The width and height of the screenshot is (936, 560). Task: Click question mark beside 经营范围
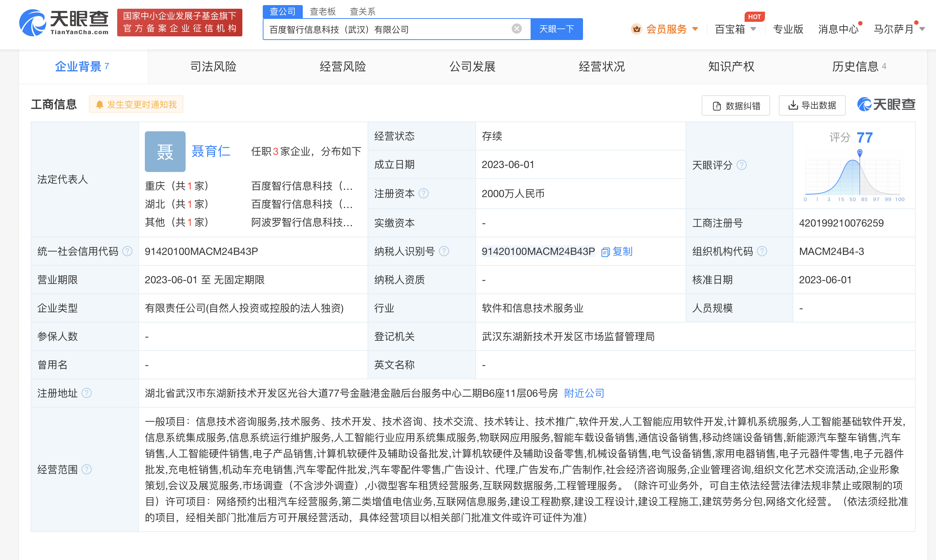tap(87, 469)
